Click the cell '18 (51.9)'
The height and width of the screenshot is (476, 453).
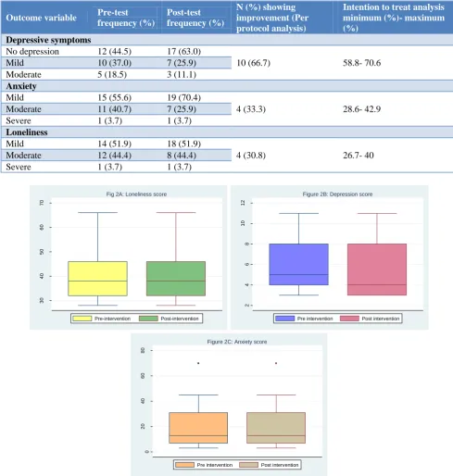[x=183, y=144]
